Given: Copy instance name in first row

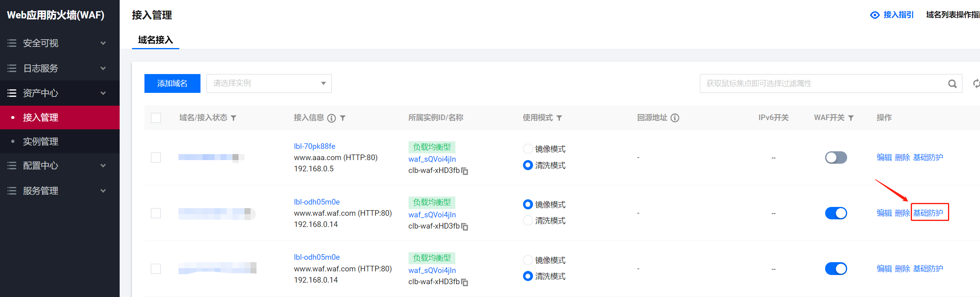Looking at the screenshot, I should 465,171.
